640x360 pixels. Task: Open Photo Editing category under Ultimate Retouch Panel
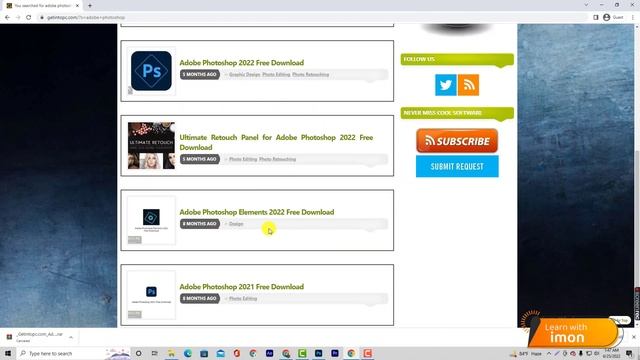[243, 159]
